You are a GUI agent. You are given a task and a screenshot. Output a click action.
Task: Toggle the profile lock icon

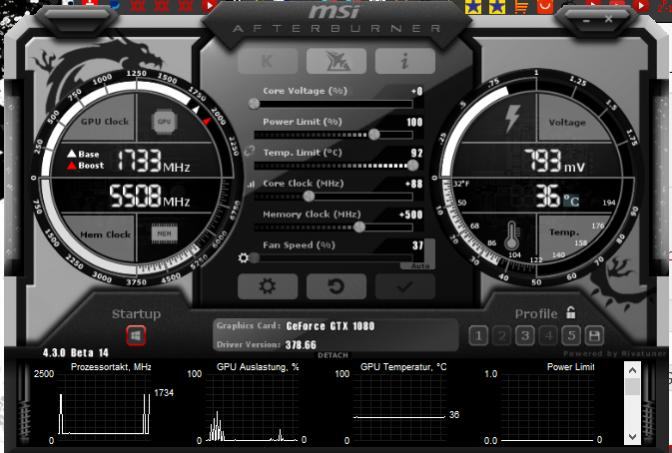tap(570, 312)
